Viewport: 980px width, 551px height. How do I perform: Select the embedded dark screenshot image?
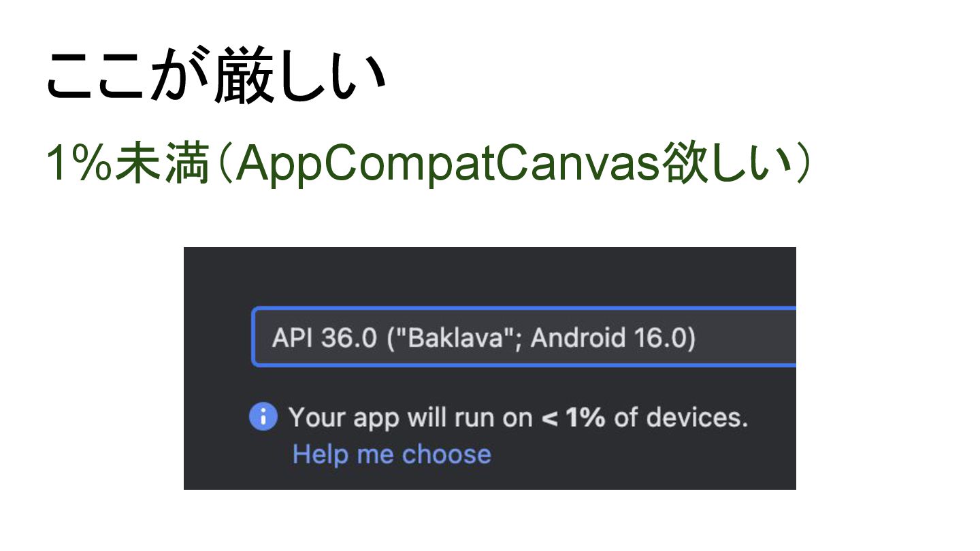[490, 368]
